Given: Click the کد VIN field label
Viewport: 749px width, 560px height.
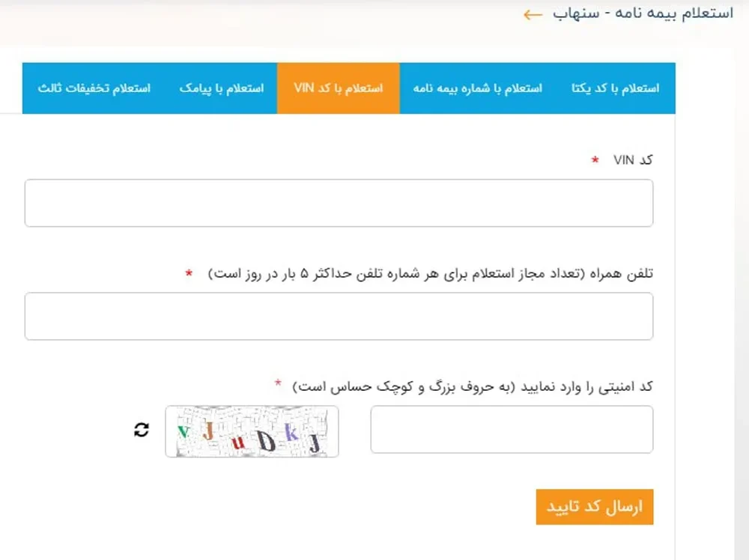Looking at the screenshot, I should (x=634, y=160).
